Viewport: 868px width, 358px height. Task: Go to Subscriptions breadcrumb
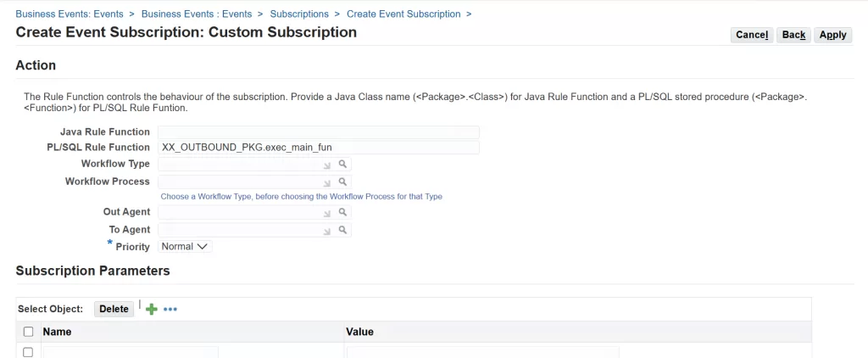click(299, 14)
